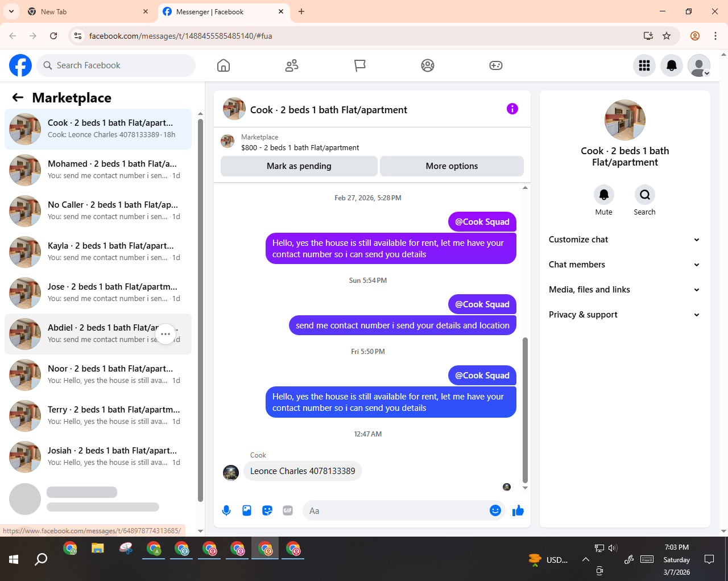This screenshot has width=728, height=581.
Task: Click the "Leonce Charles 4078133389" message
Action: (303, 471)
